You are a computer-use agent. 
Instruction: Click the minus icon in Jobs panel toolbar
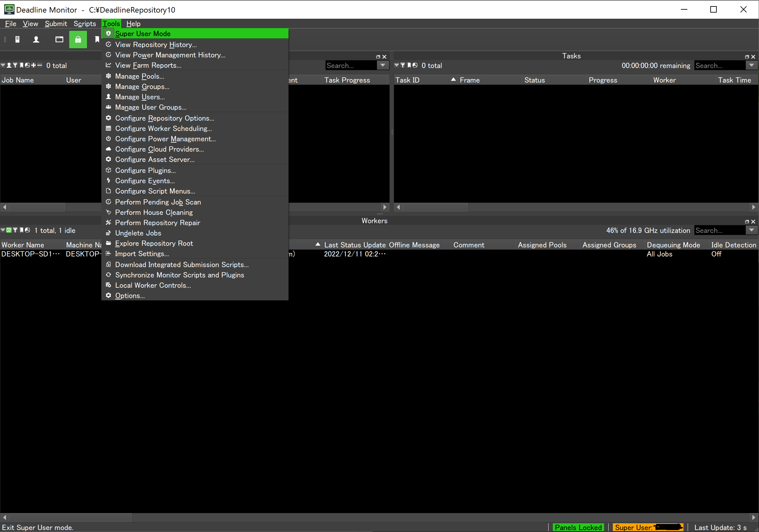point(40,65)
